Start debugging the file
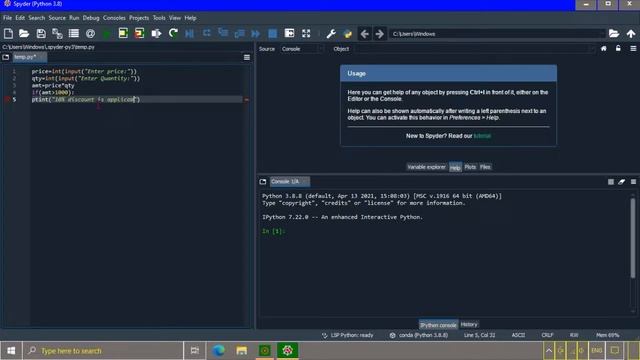640x360 pixels. [x=189, y=33]
